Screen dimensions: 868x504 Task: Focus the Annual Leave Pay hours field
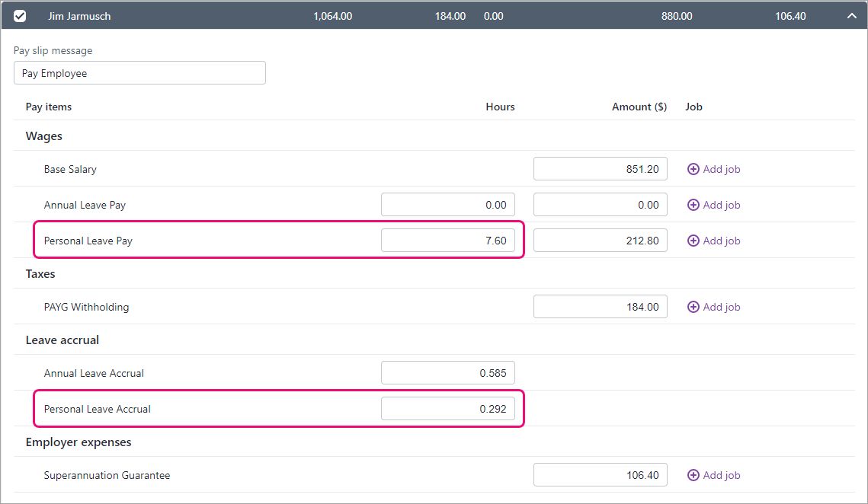[447, 205]
